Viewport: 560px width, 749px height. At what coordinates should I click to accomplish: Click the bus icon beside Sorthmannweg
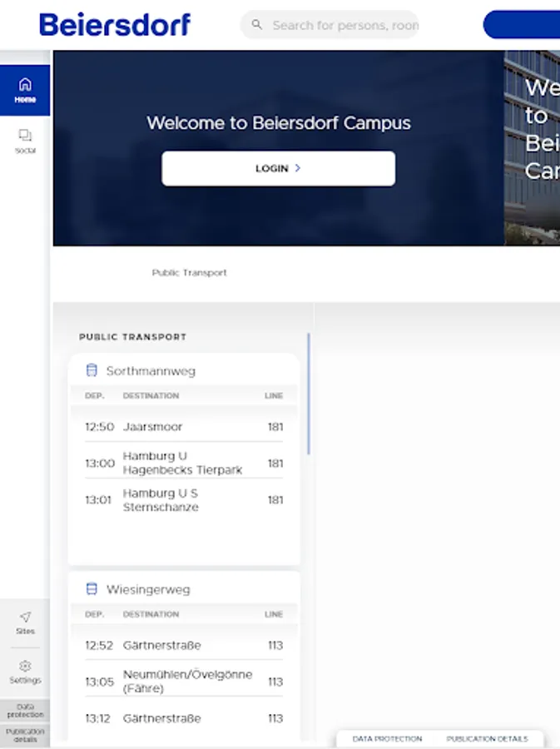point(92,370)
